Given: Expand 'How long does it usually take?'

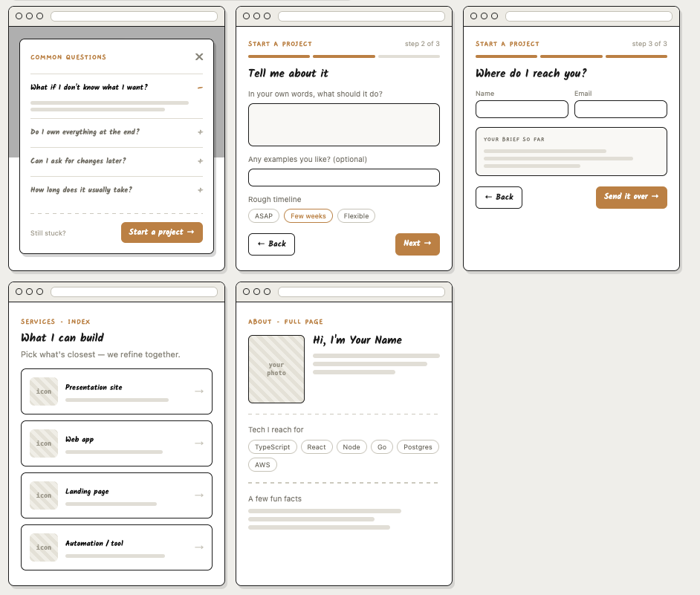Looking at the screenshot, I should point(201,190).
